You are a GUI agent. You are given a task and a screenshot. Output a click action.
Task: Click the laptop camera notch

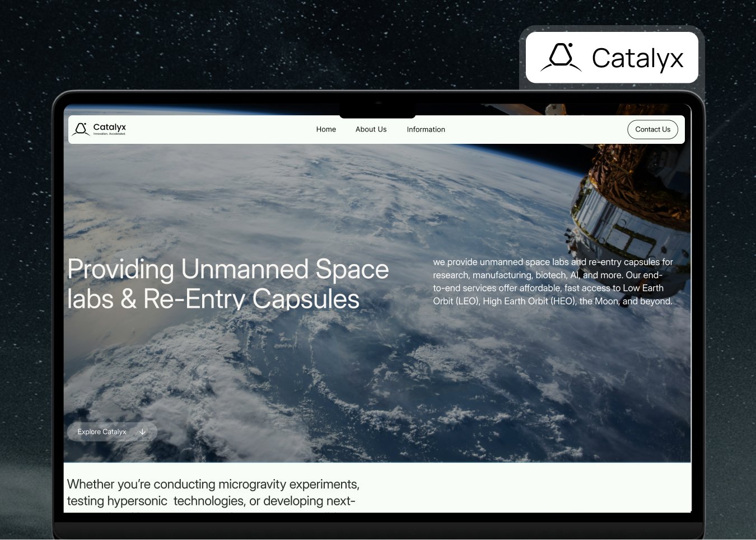377,111
